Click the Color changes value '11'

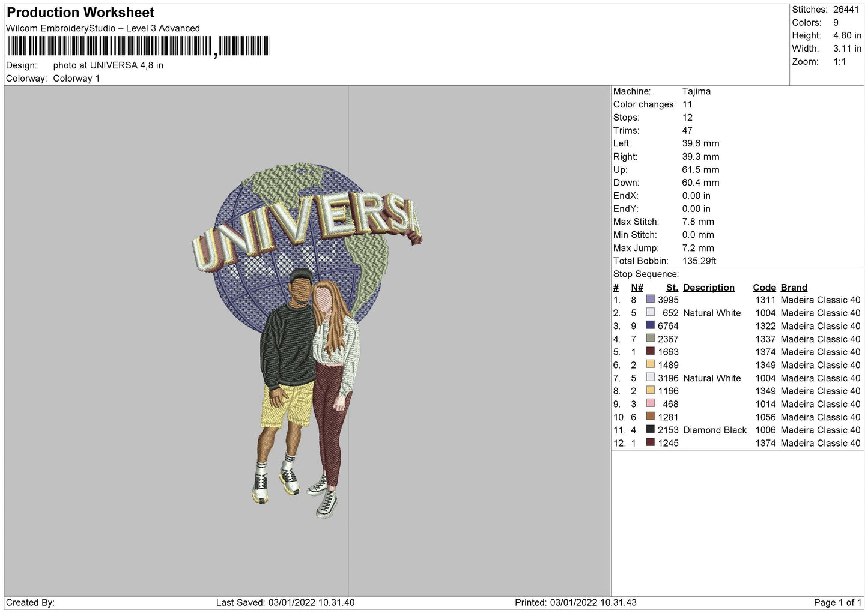(x=687, y=104)
